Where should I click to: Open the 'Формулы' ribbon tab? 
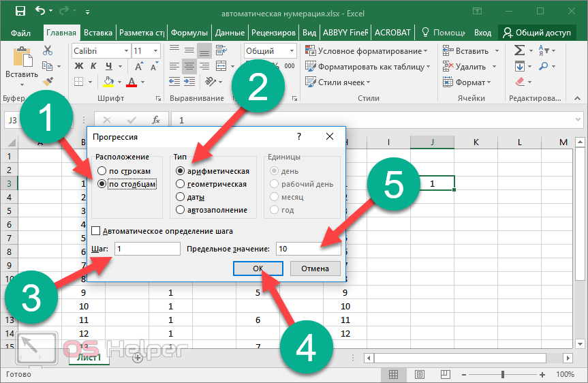[189, 33]
